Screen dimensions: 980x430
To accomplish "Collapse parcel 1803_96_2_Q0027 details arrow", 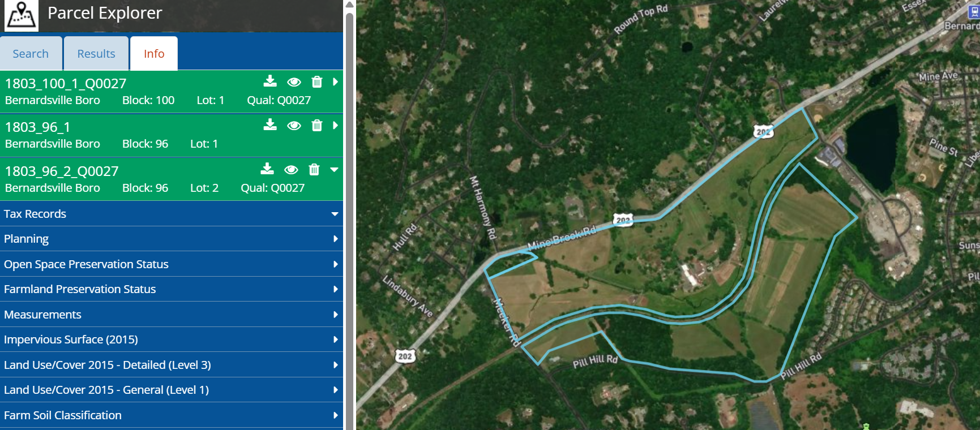I will 334,169.
